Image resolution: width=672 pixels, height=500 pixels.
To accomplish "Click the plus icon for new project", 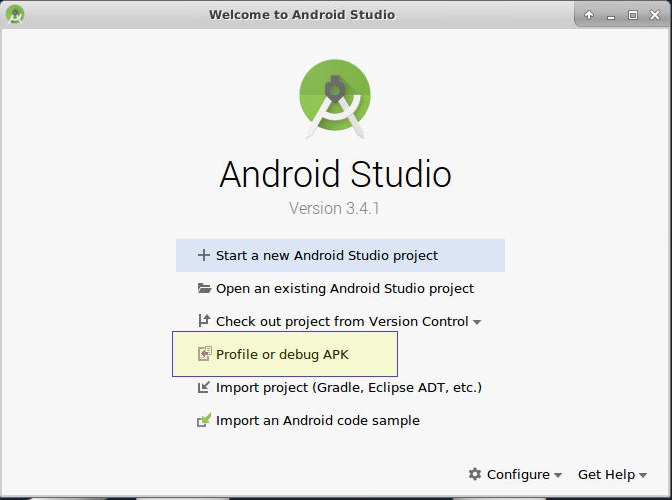I will (204, 255).
